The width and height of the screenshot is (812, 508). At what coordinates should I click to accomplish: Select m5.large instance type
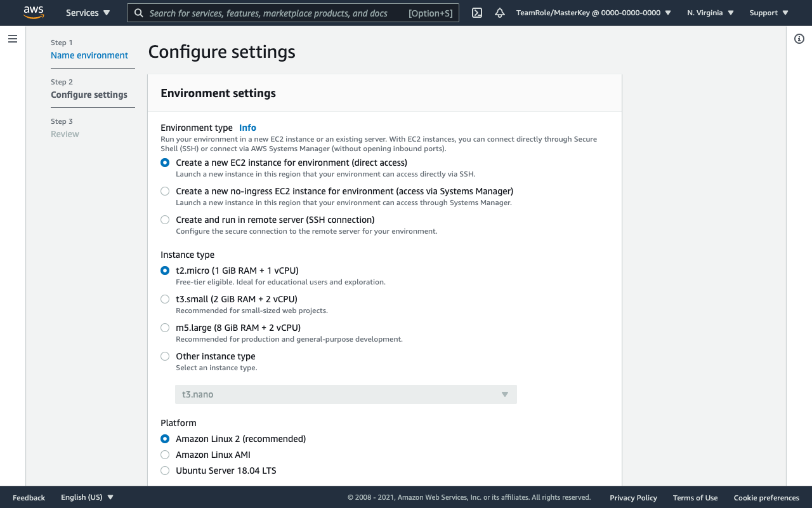(x=165, y=328)
